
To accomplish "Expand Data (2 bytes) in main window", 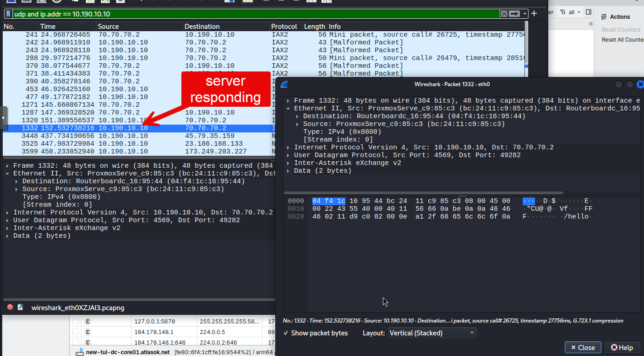I will (x=7, y=236).
